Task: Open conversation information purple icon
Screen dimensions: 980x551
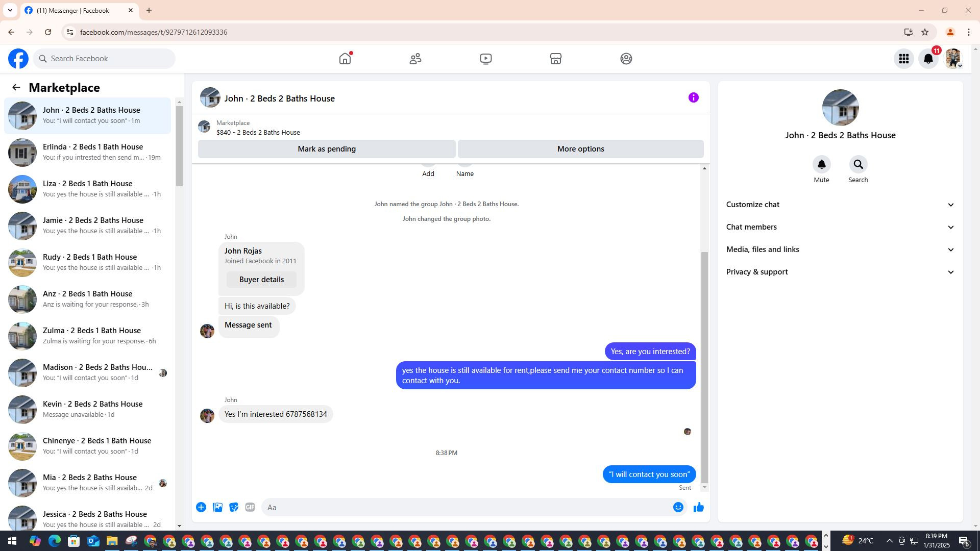Action: (x=693, y=97)
